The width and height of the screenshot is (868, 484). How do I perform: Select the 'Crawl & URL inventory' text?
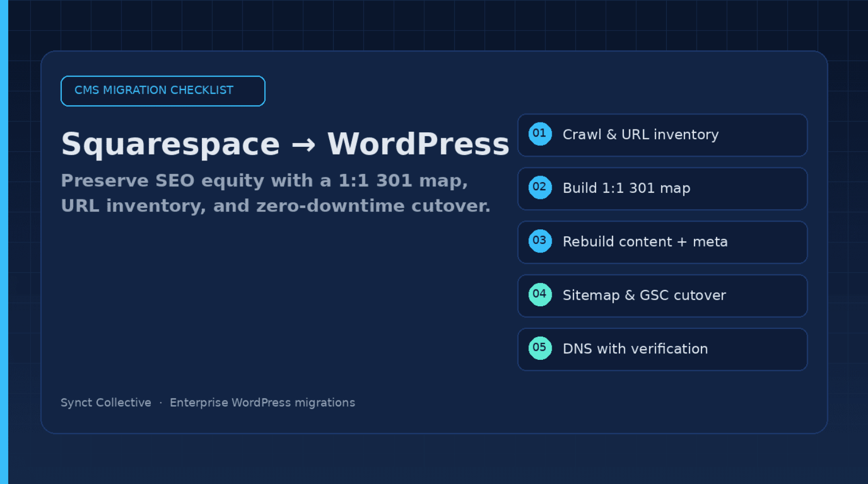point(641,134)
